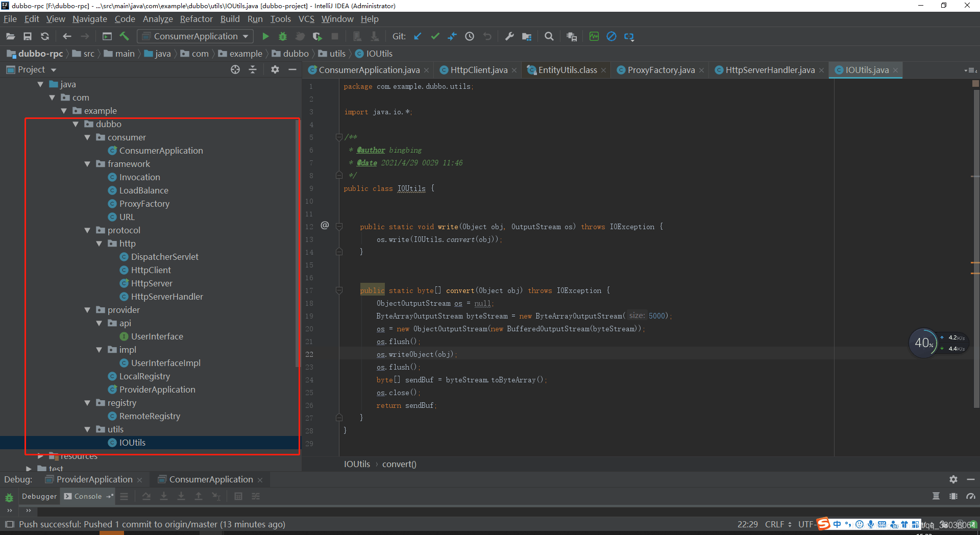Open the Refactor menu
The image size is (980, 535).
(x=196, y=19)
